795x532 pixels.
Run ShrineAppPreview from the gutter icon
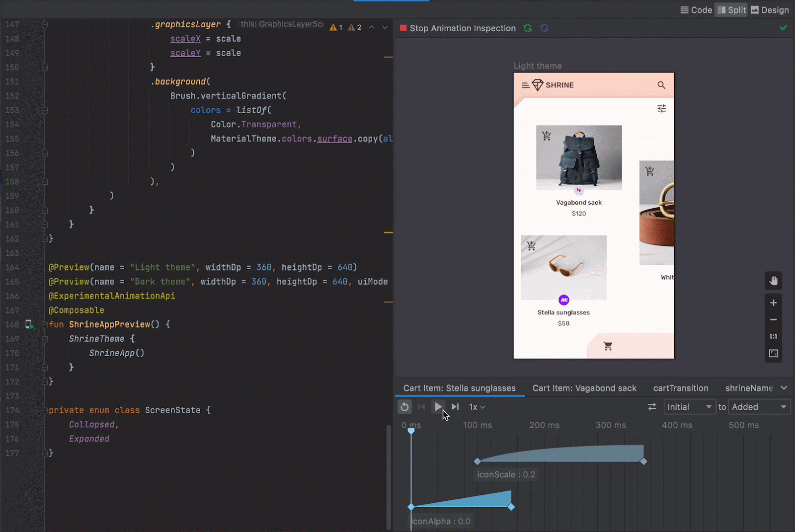30,324
